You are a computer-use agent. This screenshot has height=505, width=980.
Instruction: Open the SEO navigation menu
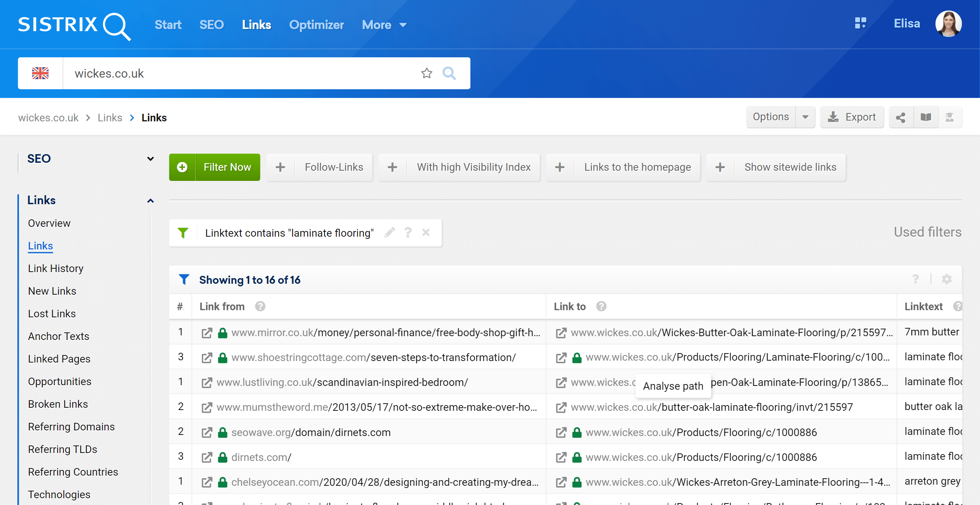pyautogui.click(x=88, y=158)
